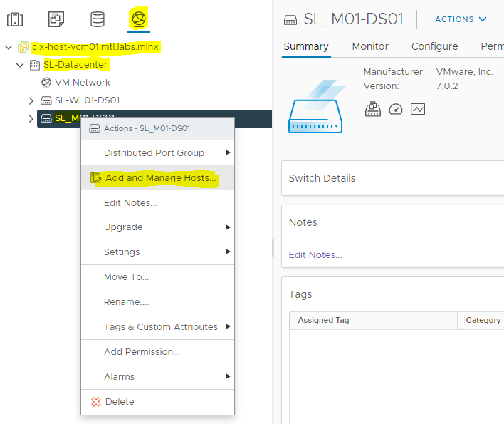Image resolution: width=504 pixels, height=424 pixels.
Task: Click the large distributed switch illustration
Action: 315,106
